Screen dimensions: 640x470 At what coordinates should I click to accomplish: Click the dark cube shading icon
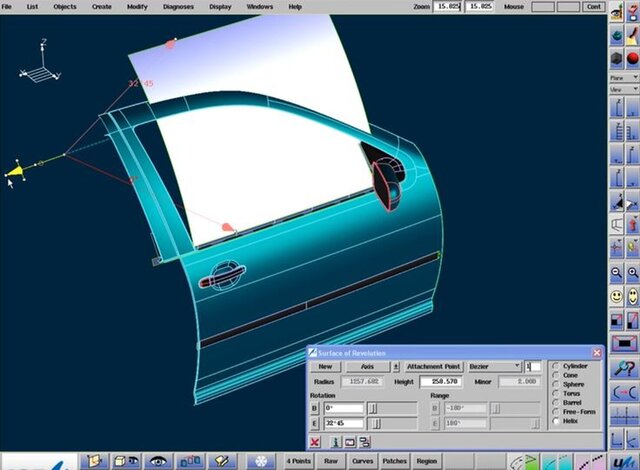616,58
